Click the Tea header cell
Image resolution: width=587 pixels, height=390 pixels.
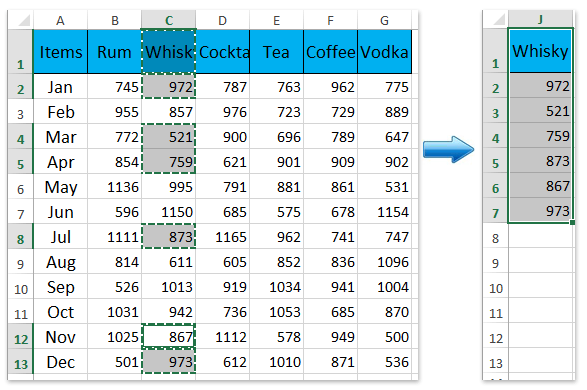(276, 52)
